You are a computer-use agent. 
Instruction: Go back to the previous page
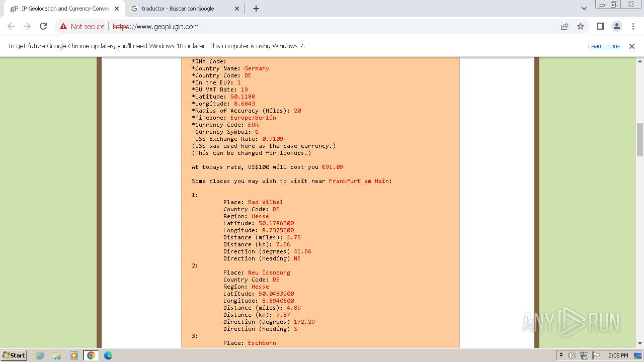[x=11, y=27]
